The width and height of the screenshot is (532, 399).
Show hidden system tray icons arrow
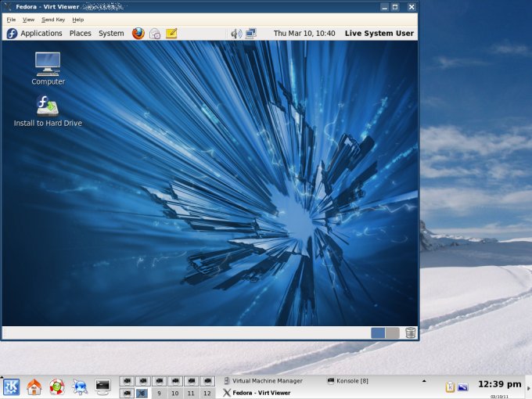click(x=424, y=381)
